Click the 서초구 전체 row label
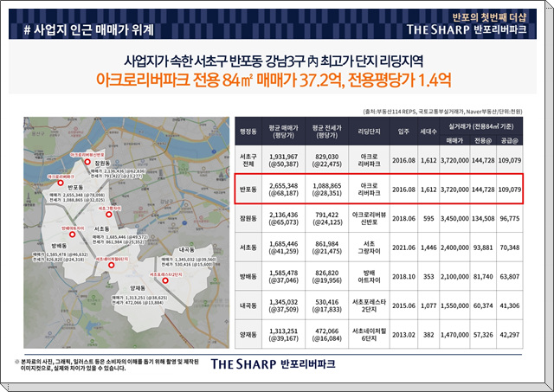Screen dimensions: 554x392 (x=248, y=160)
